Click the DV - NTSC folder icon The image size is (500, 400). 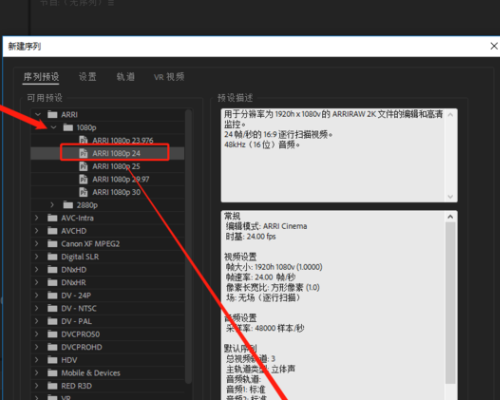click(x=52, y=308)
